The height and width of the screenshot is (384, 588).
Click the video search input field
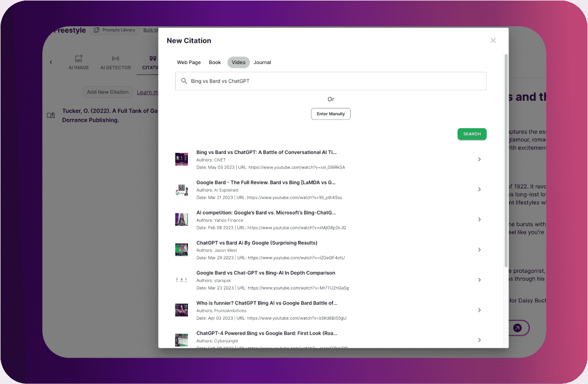pos(331,81)
